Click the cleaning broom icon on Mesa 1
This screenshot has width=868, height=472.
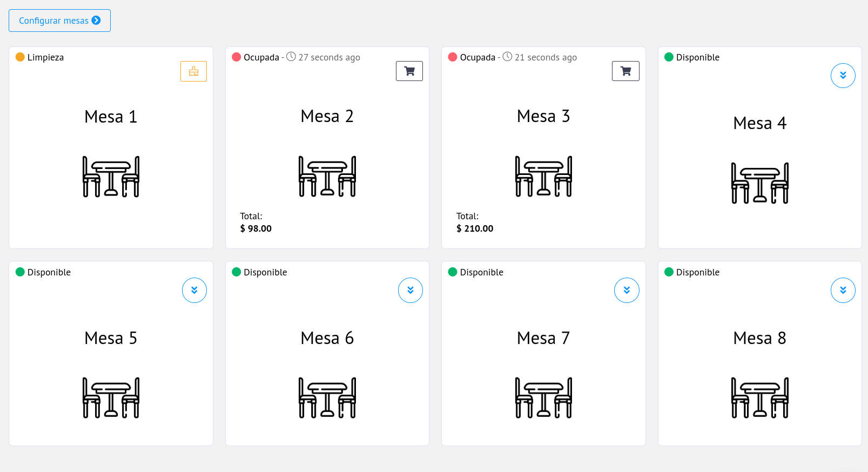point(193,71)
